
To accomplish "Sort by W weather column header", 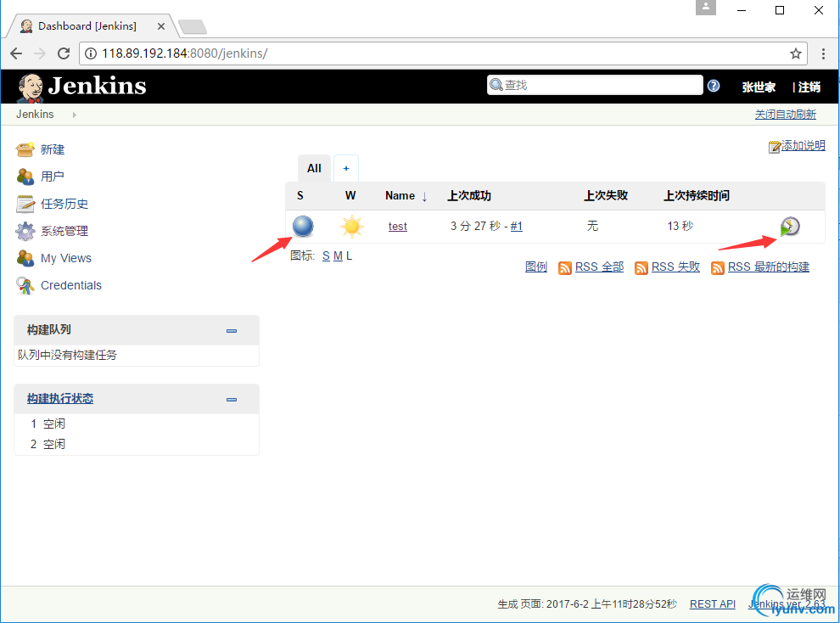I will point(350,195).
